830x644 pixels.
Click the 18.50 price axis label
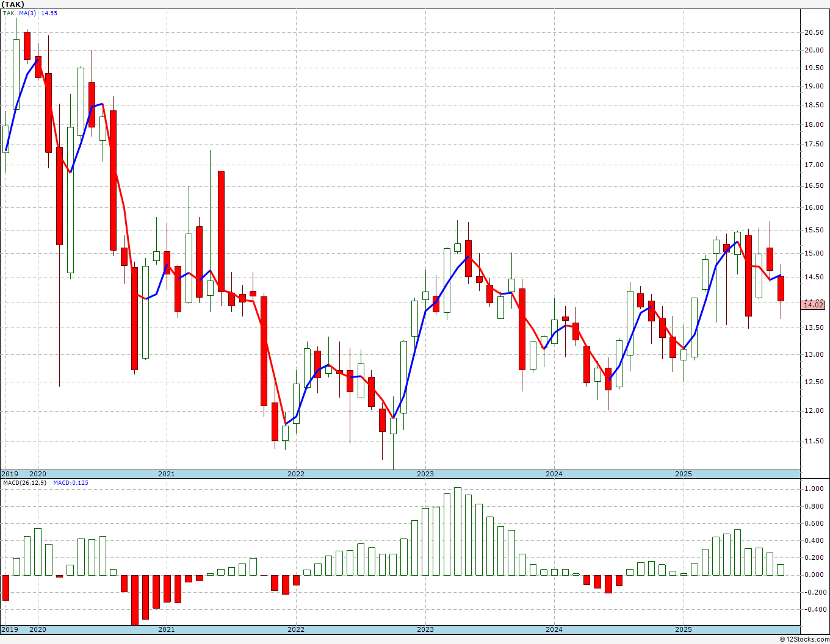click(x=813, y=106)
